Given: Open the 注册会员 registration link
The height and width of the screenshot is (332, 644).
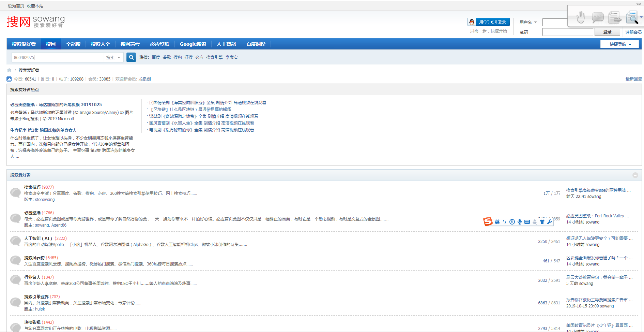Looking at the screenshot, I should click(x=633, y=32).
